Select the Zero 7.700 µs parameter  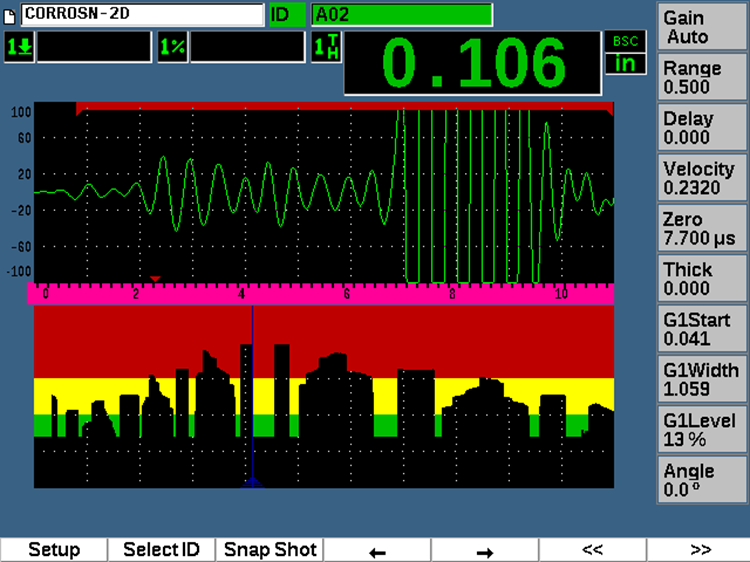pos(702,228)
